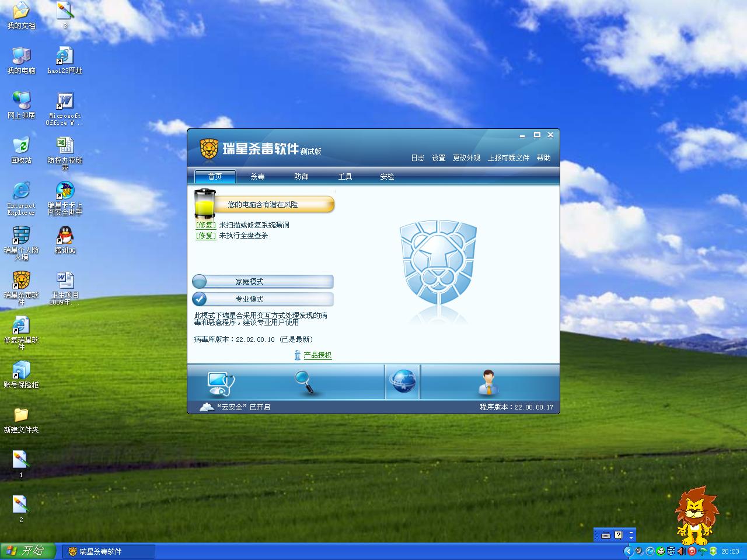Viewport: 747px width, 560px height.
Task: Open 上报可疑文件 report suspicious file
Action: [x=508, y=158]
